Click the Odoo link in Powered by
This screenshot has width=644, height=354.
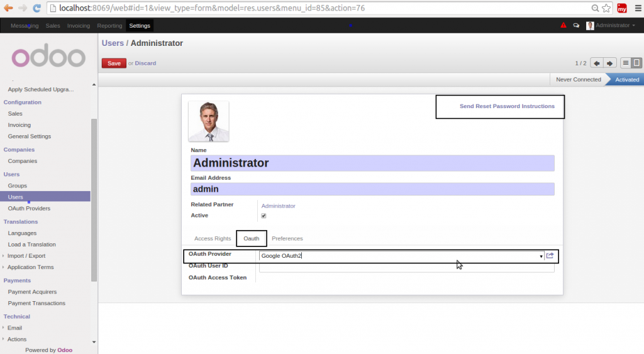[x=65, y=350]
